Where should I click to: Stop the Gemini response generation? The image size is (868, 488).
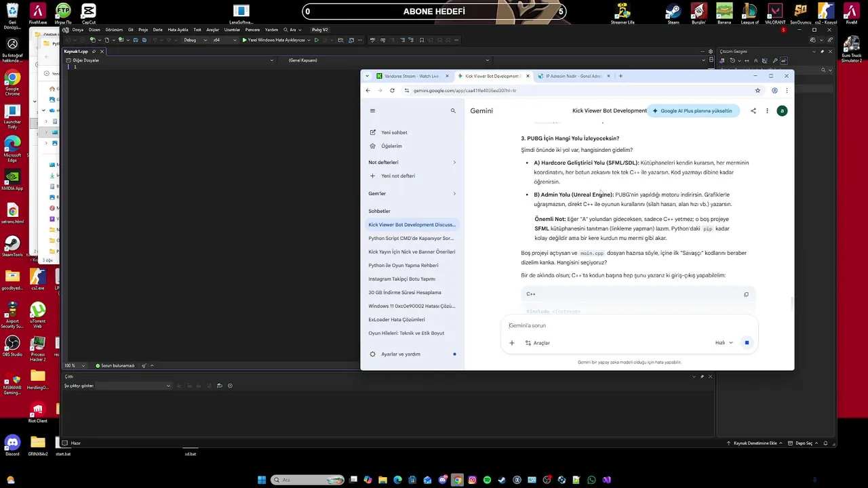(x=747, y=342)
